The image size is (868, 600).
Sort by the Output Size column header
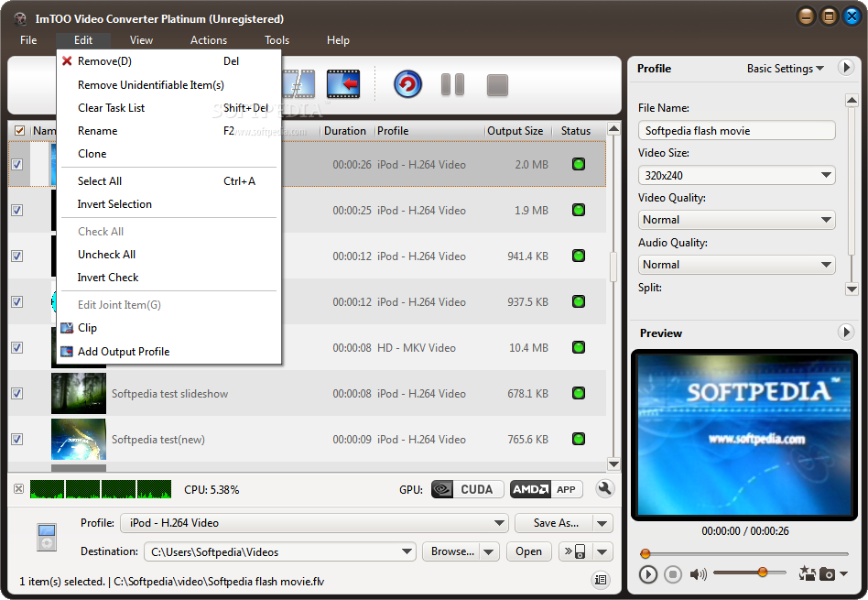[515, 131]
